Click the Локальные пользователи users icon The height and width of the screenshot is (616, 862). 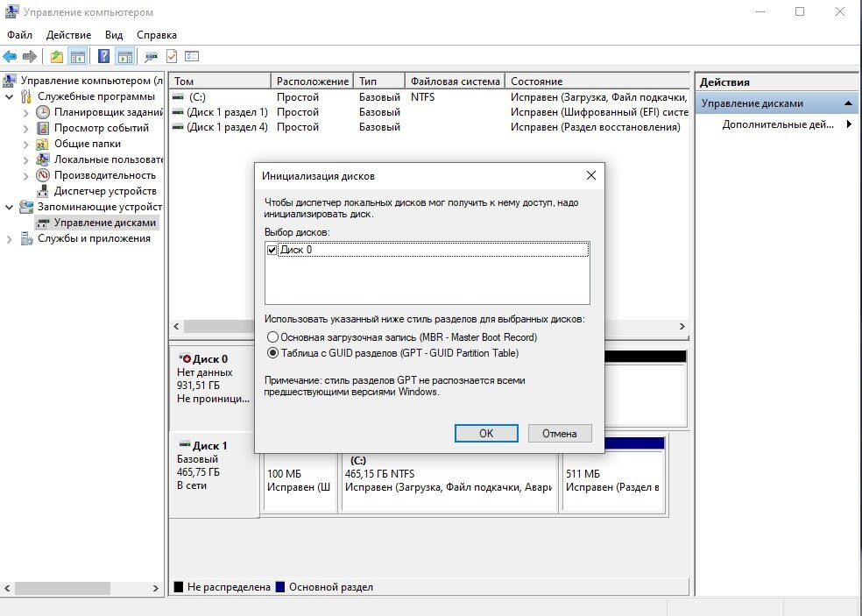pos(42,159)
